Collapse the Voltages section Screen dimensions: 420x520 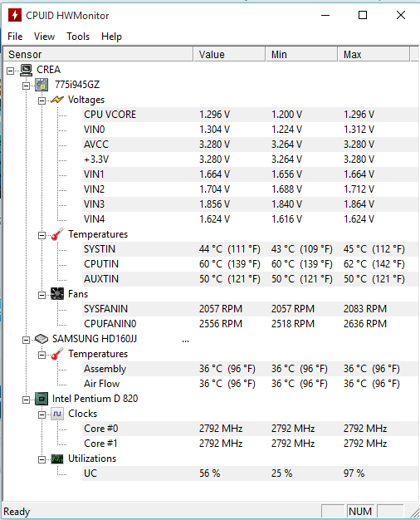(42, 101)
